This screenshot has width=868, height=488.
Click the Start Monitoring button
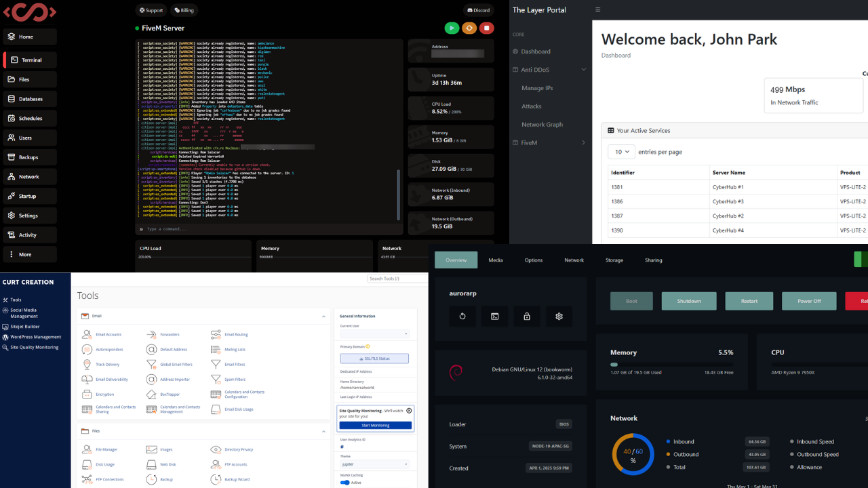tap(374, 426)
